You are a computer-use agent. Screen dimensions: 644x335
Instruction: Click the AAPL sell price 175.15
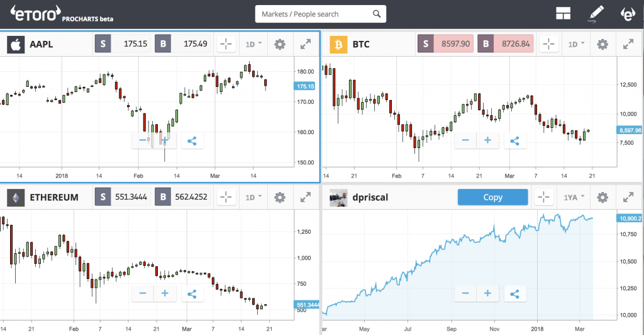click(x=123, y=43)
